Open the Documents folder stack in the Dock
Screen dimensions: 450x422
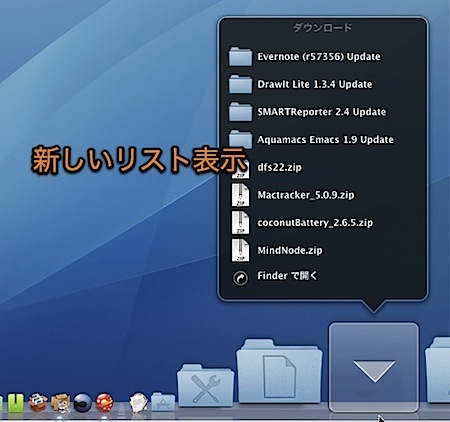click(279, 371)
